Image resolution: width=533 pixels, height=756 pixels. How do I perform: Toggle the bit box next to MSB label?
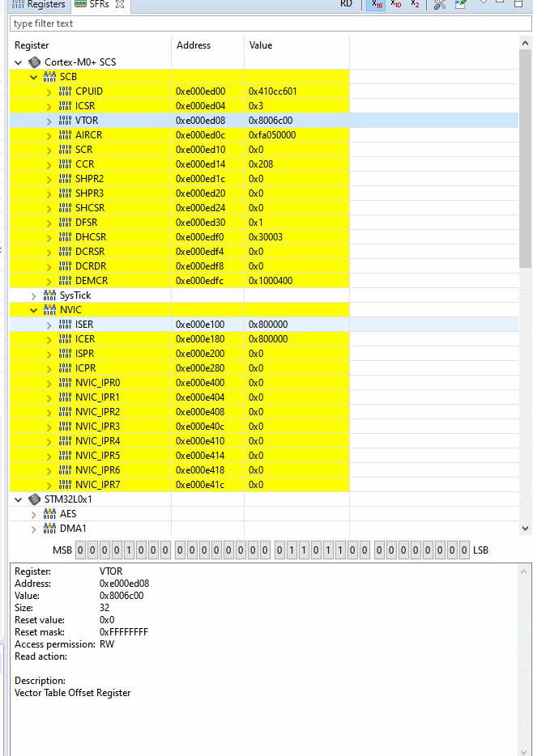(80, 550)
